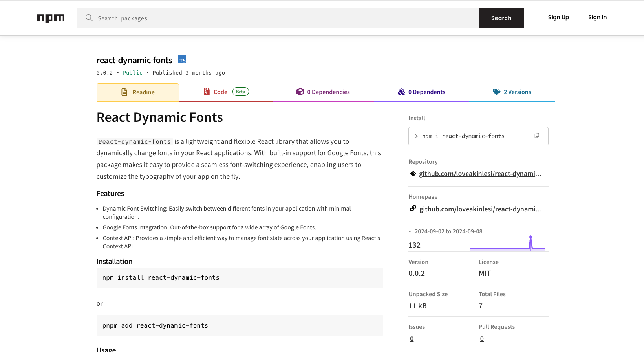The height and width of the screenshot is (352, 644).
Task: Click the 'npm install react-dynamic-fonts' code block
Action: point(240,278)
